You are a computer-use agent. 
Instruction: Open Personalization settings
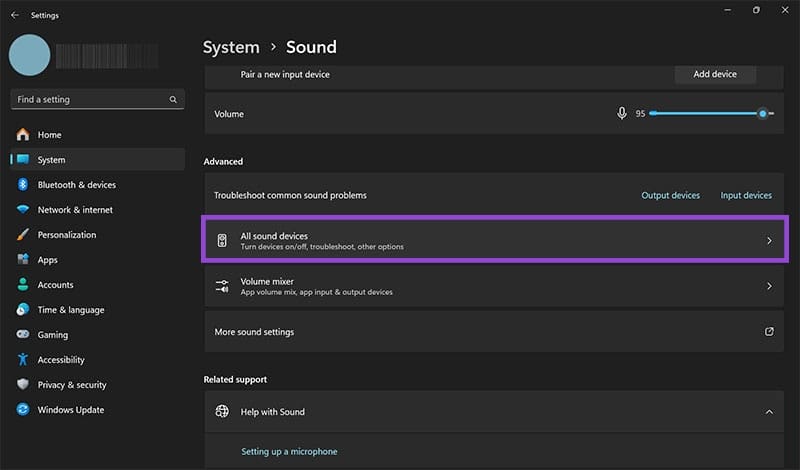point(97,235)
